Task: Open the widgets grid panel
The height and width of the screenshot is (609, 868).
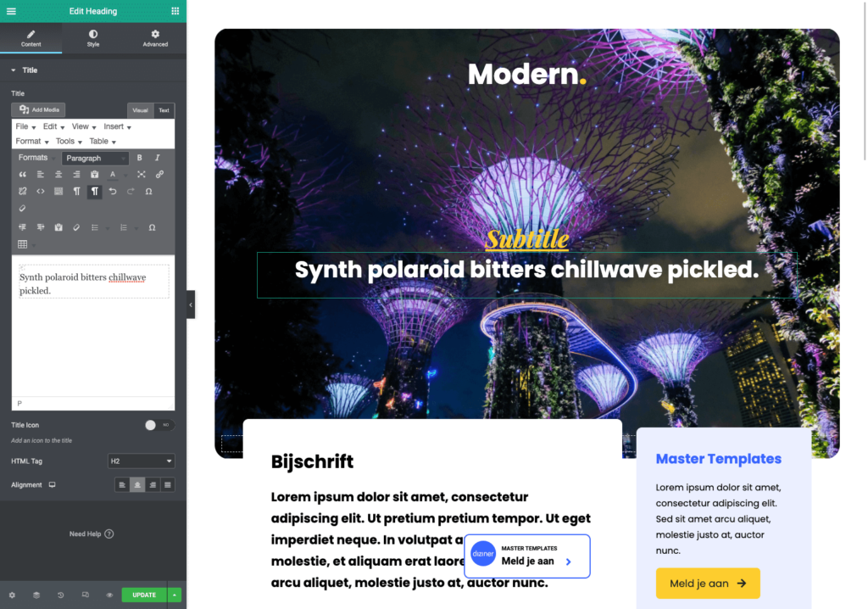Action: point(175,11)
